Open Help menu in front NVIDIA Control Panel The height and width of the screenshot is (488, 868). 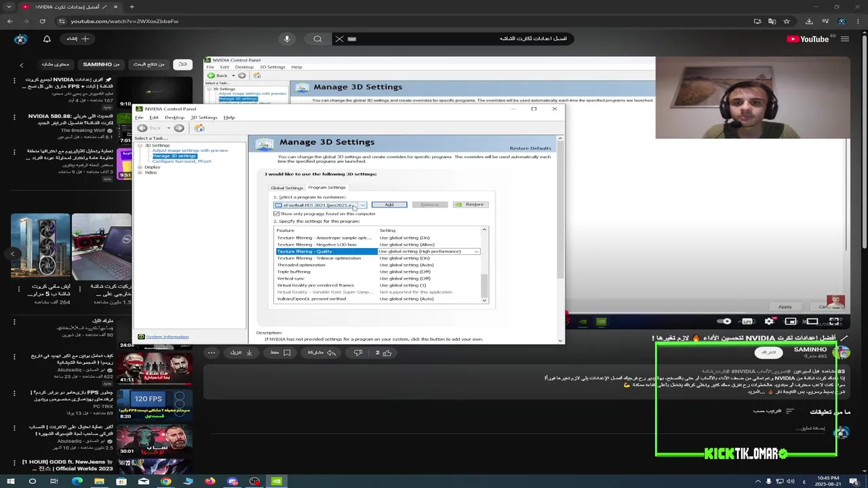(x=229, y=117)
